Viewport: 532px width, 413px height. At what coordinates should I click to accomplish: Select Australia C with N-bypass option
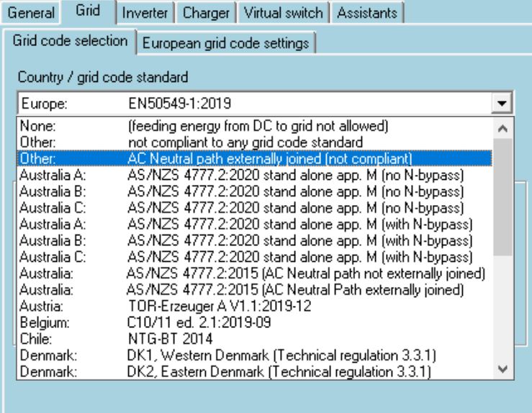pyautogui.click(x=254, y=257)
